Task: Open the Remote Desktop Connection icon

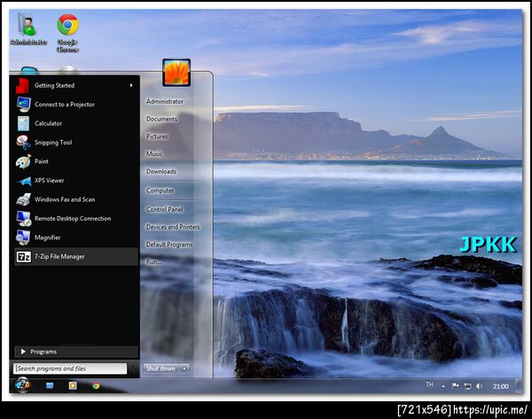Action: click(x=23, y=219)
